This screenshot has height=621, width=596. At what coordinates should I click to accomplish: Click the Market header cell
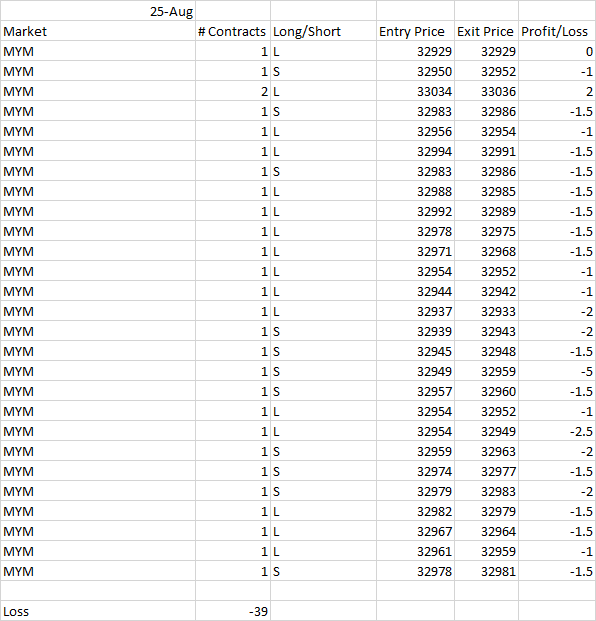(98, 31)
